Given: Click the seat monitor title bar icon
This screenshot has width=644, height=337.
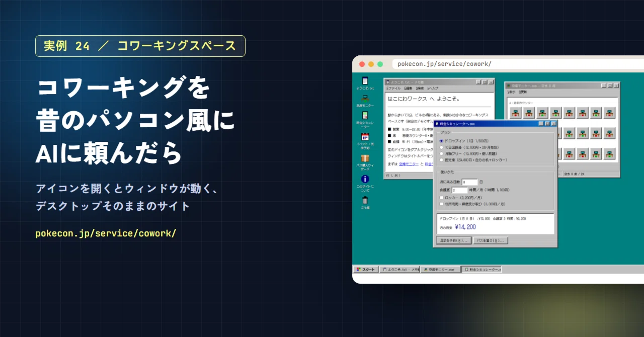Looking at the screenshot, I should click(x=509, y=86).
